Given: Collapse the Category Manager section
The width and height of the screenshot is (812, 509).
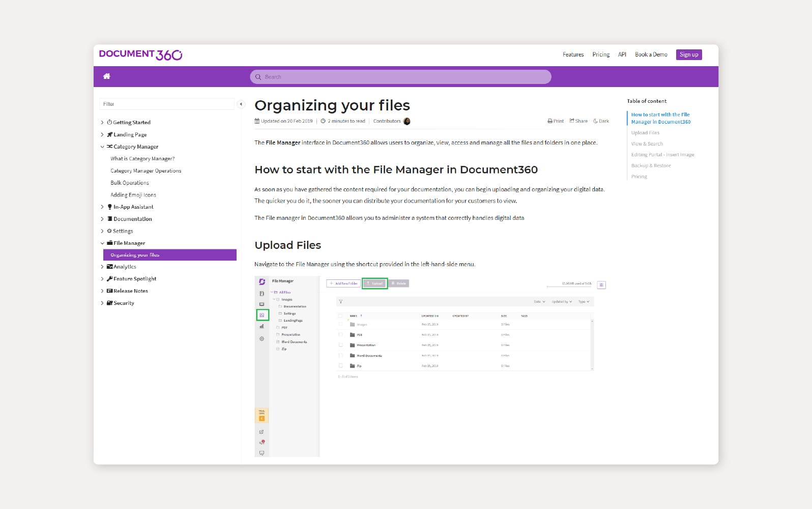Looking at the screenshot, I should [x=102, y=147].
